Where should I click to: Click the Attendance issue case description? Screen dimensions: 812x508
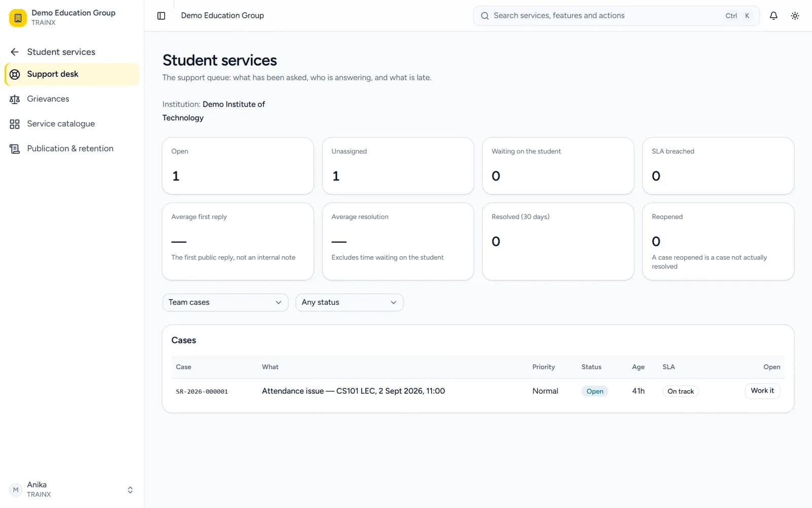click(x=353, y=391)
